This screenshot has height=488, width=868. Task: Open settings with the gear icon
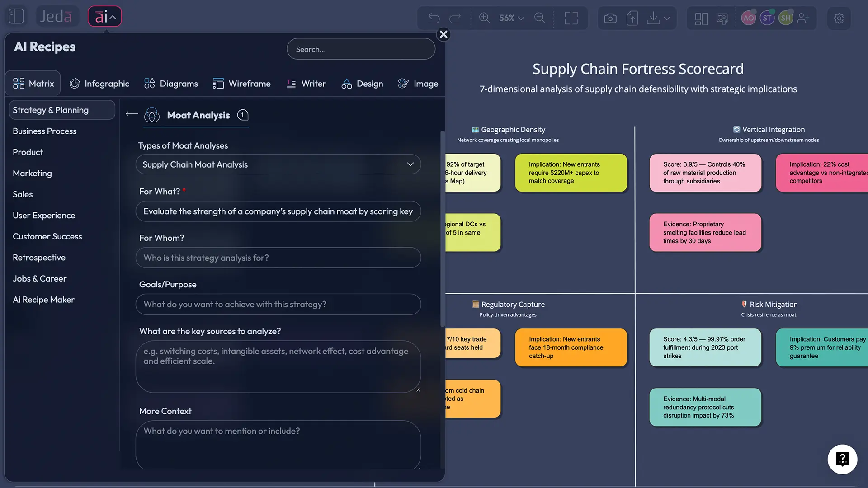(839, 19)
